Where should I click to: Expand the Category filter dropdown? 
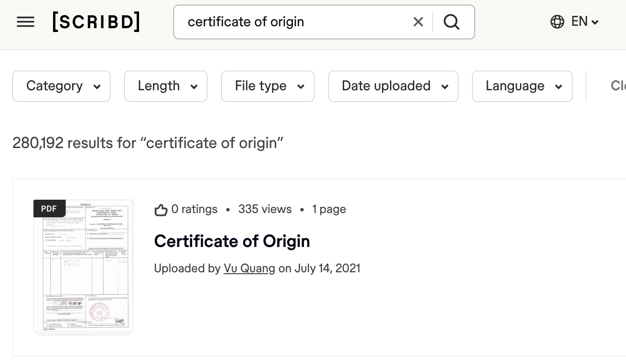click(x=61, y=86)
